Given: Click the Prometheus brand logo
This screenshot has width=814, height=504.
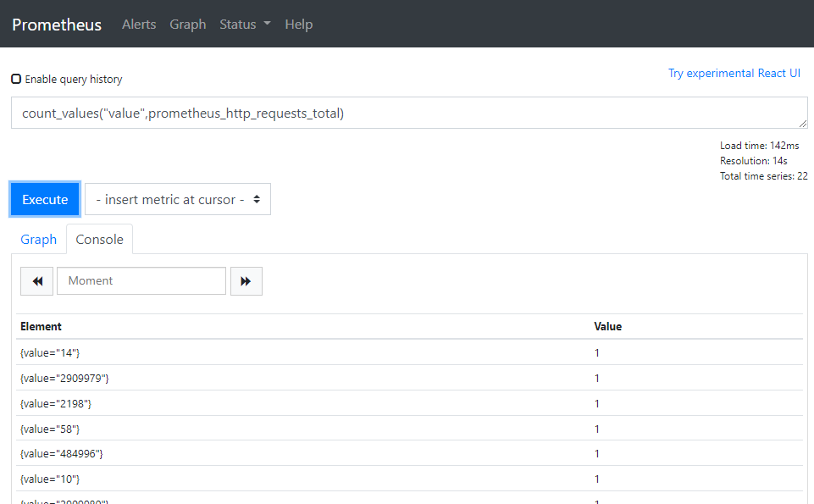Looking at the screenshot, I should pyautogui.click(x=57, y=25).
